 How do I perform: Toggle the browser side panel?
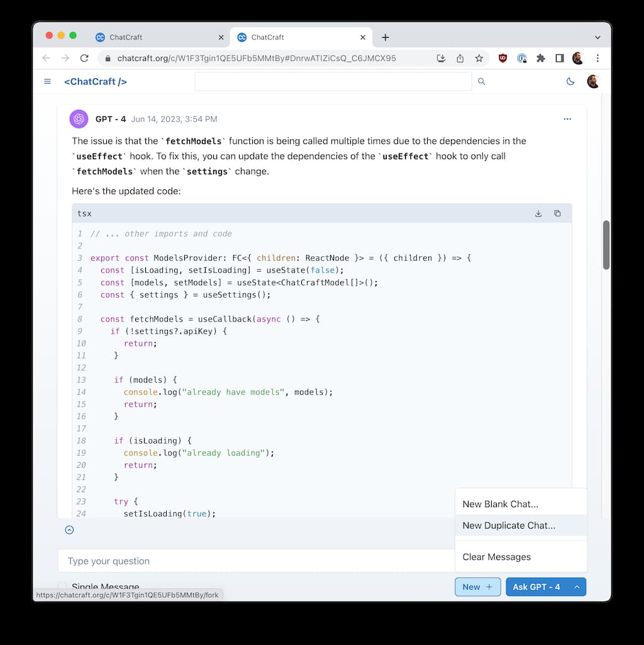(x=559, y=58)
